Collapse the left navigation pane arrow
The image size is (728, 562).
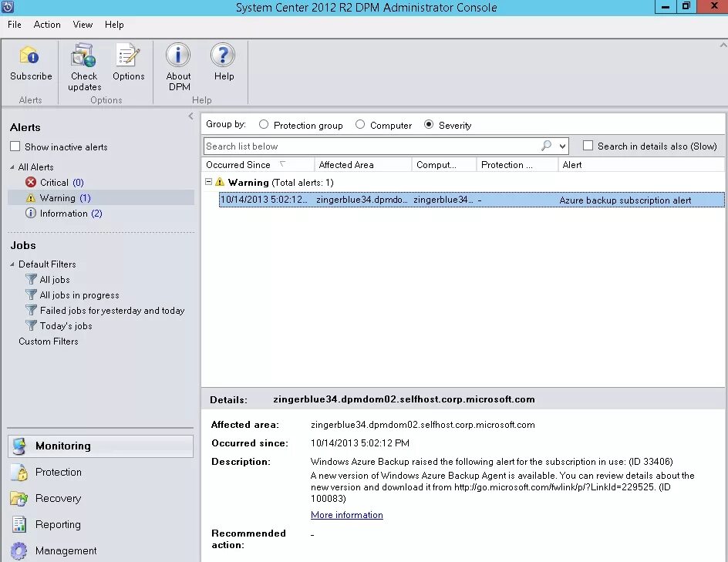190,116
